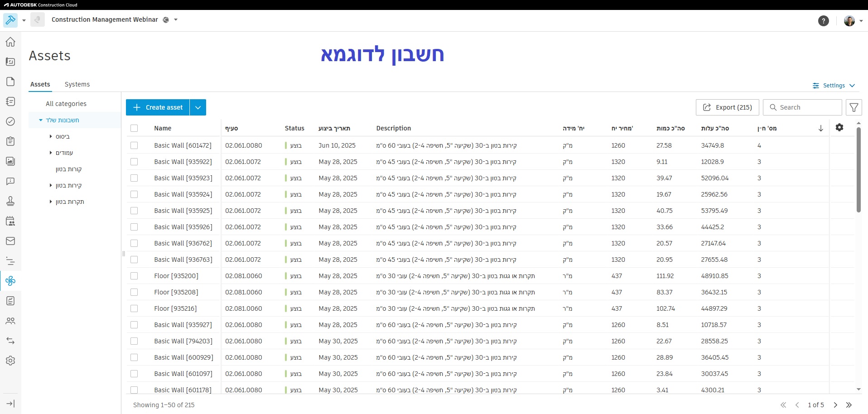Expand the תקרות בטון category

point(51,202)
